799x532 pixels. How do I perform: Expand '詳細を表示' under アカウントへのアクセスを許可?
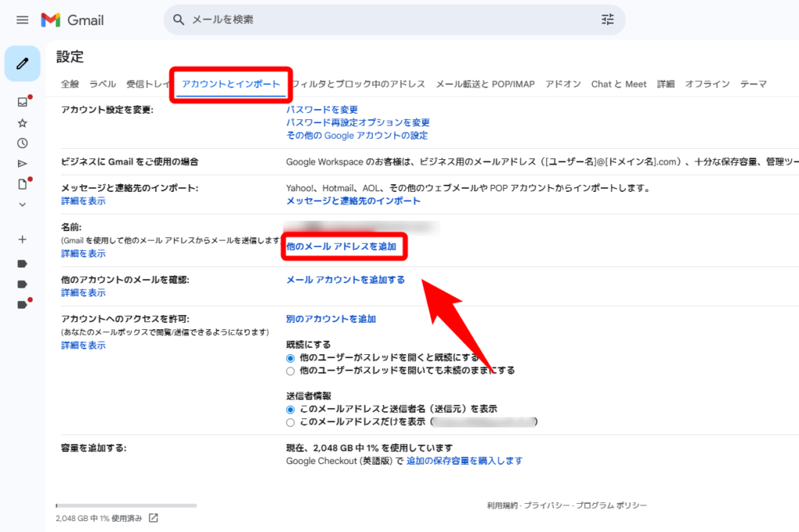pyautogui.click(x=83, y=345)
